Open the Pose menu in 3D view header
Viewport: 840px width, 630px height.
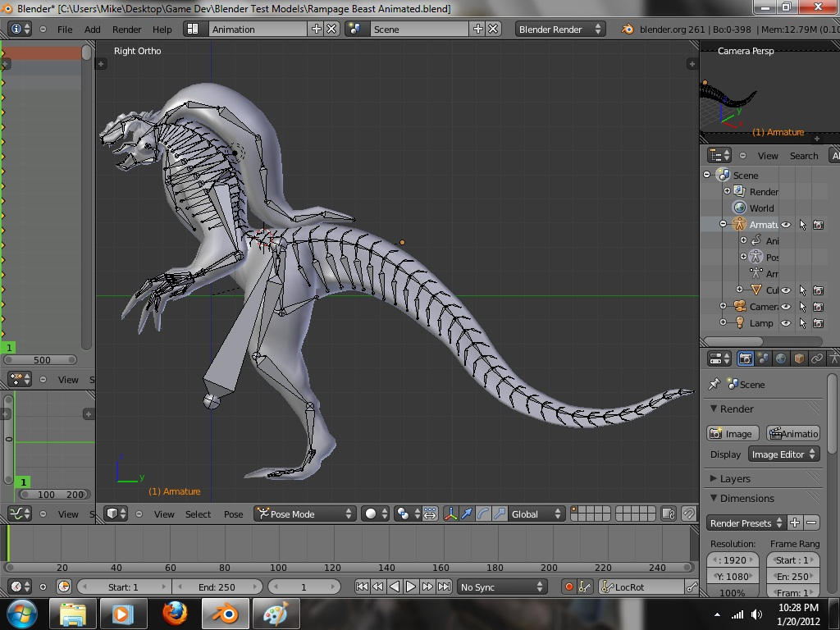pyautogui.click(x=233, y=514)
